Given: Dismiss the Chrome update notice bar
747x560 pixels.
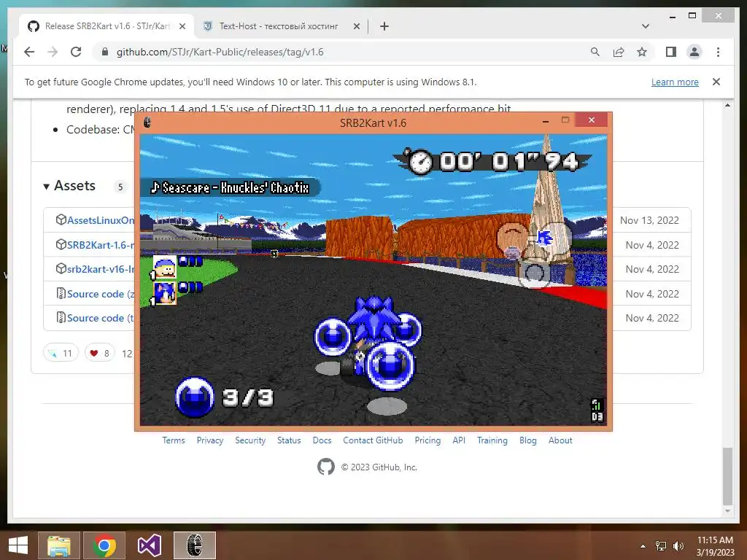Looking at the screenshot, I should 716,82.
